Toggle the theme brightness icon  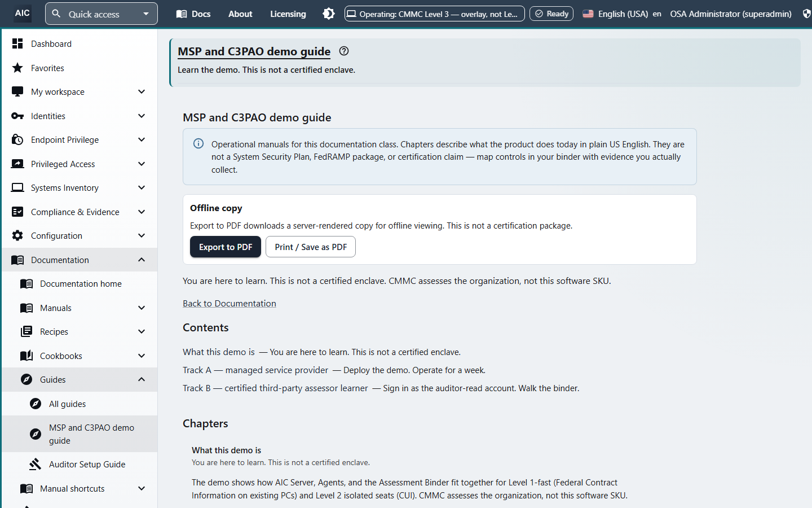point(329,14)
